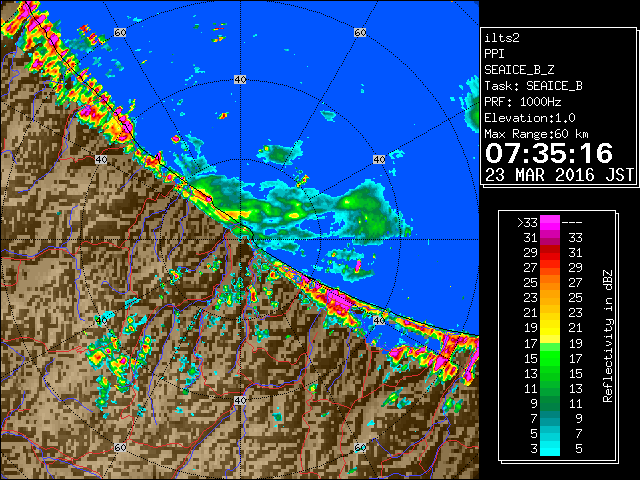The width and height of the screenshot is (640, 480).
Task: Click the 60 km ring label at lower left
Action: (x=120, y=447)
